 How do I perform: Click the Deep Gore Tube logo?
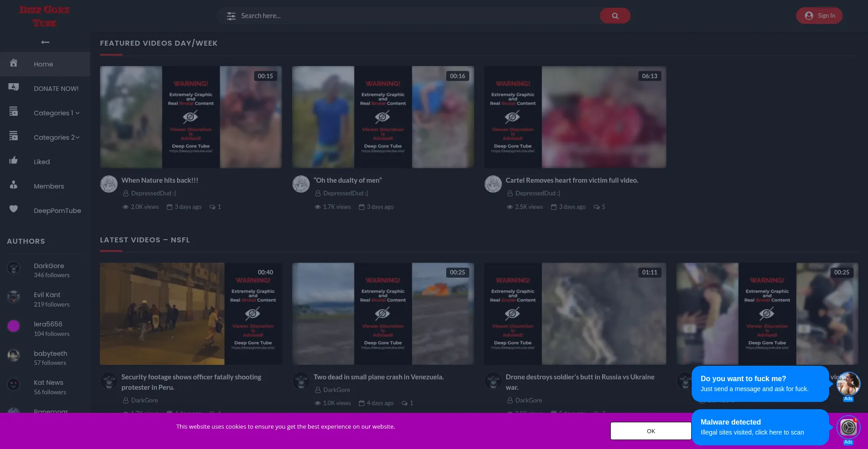(x=44, y=16)
